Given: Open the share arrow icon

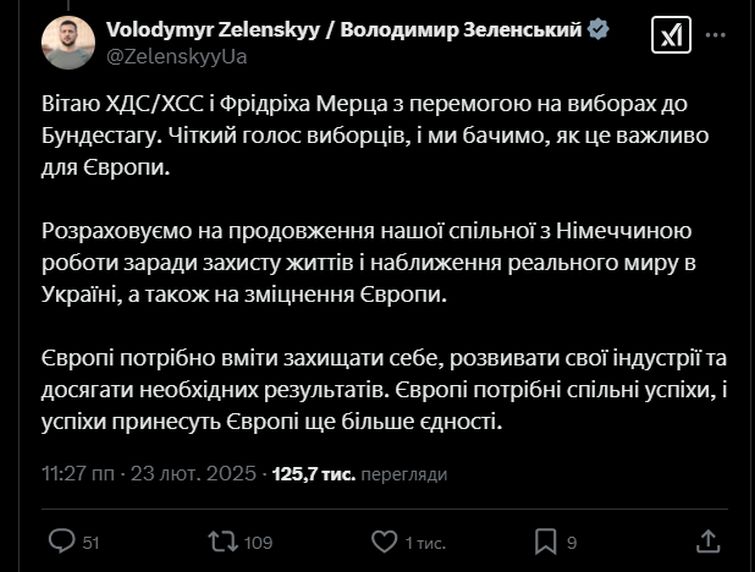Looking at the screenshot, I should pyautogui.click(x=707, y=541).
